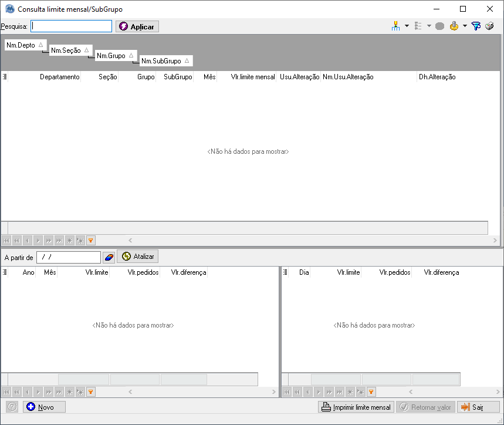504x425 pixels.
Task: Click the grey circle toolbar icon
Action: tap(439, 26)
